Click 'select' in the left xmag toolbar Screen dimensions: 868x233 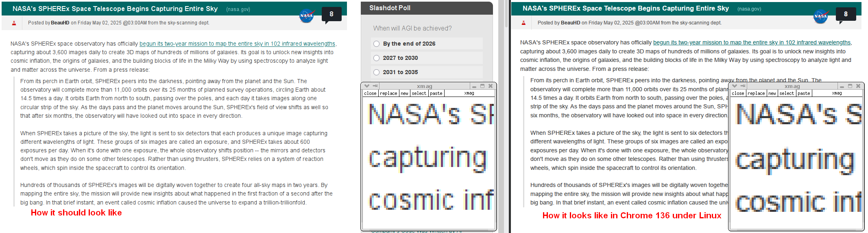[419, 93]
